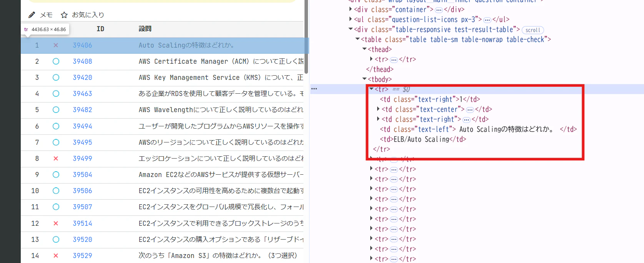
Task: Click the ellipsis badge in td text-right element
Action: point(466,120)
